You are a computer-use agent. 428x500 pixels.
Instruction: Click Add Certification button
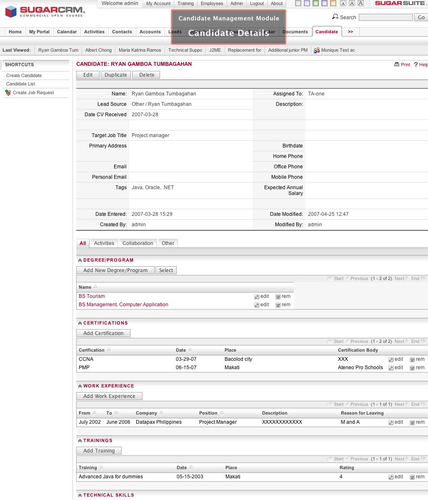tap(103, 333)
